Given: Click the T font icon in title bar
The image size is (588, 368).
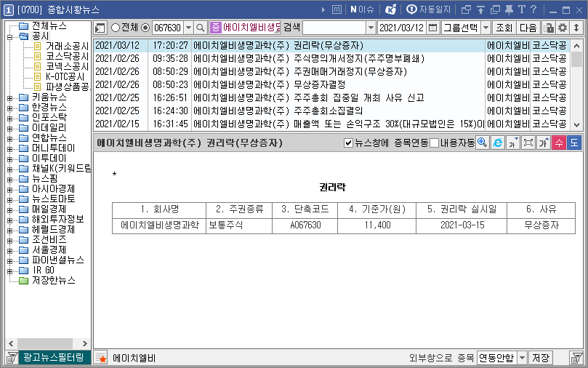Looking at the screenshot, I should [522, 9].
